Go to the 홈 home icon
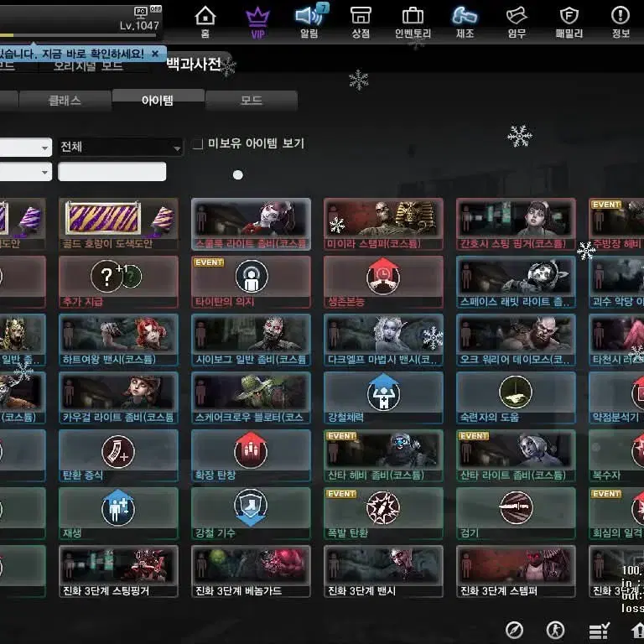Viewport: 644px width, 644px height. [205, 17]
